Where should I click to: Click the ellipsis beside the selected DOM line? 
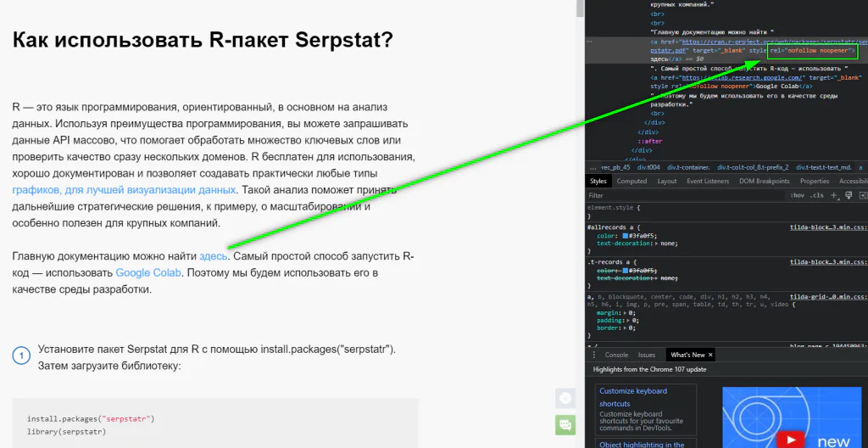click(x=590, y=42)
